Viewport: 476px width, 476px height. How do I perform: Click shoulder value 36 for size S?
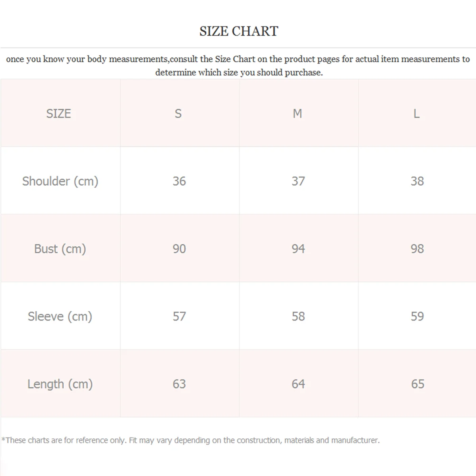(x=179, y=181)
